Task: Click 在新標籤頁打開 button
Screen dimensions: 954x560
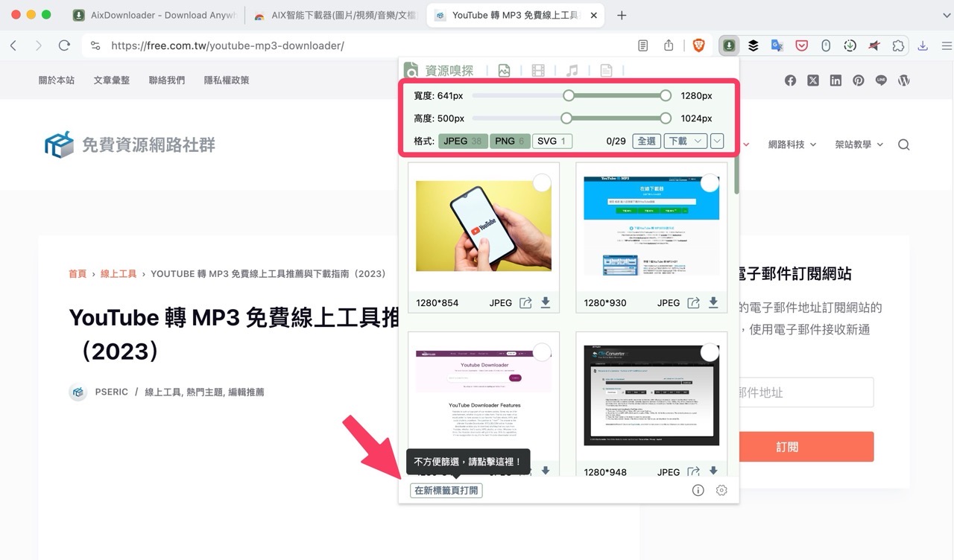Action: tap(446, 490)
